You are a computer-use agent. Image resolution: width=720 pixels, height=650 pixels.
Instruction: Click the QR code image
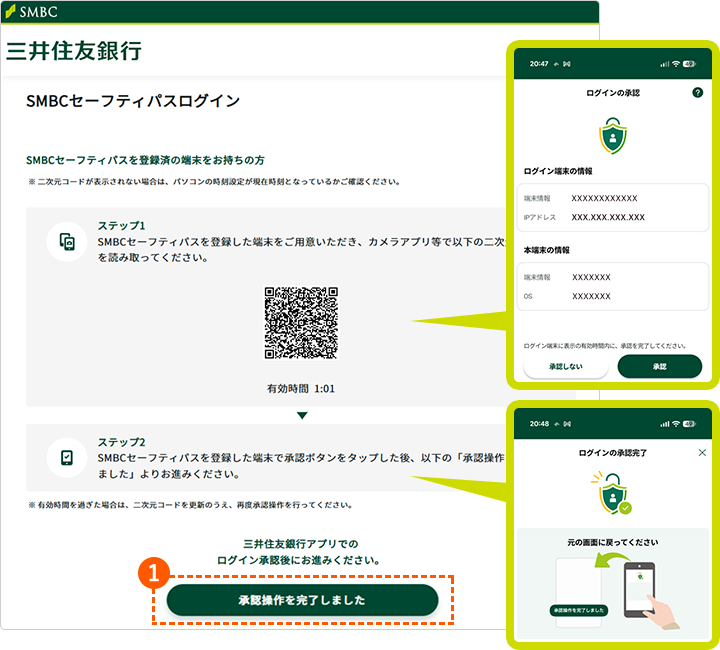301,323
